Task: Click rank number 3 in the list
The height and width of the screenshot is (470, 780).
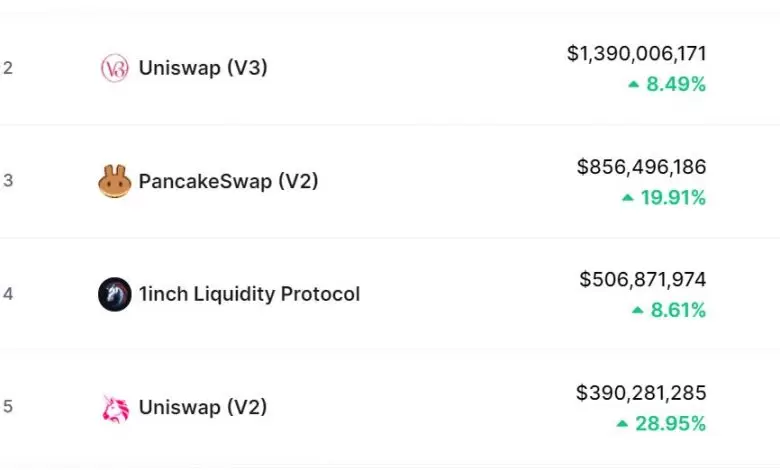Action: click(8, 181)
